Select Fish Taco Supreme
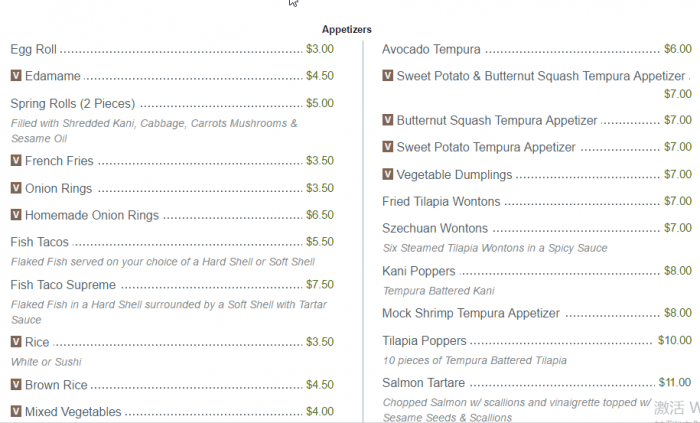 pos(63,285)
